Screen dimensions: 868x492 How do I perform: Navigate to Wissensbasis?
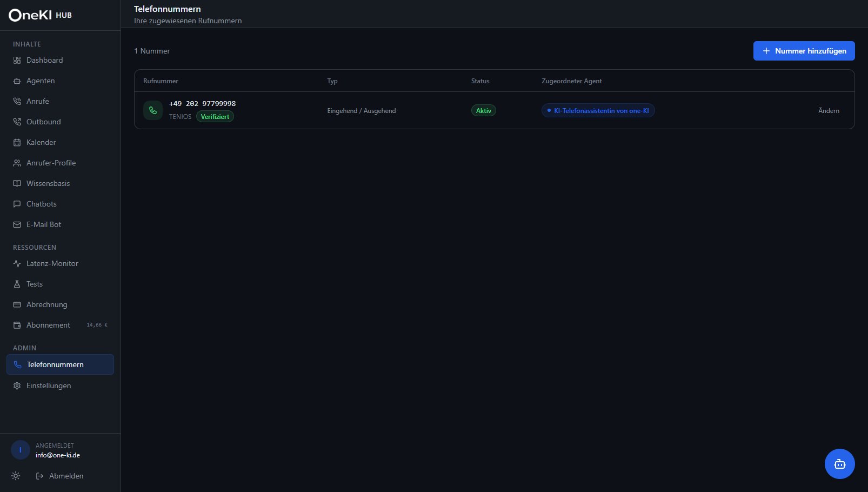[60, 184]
